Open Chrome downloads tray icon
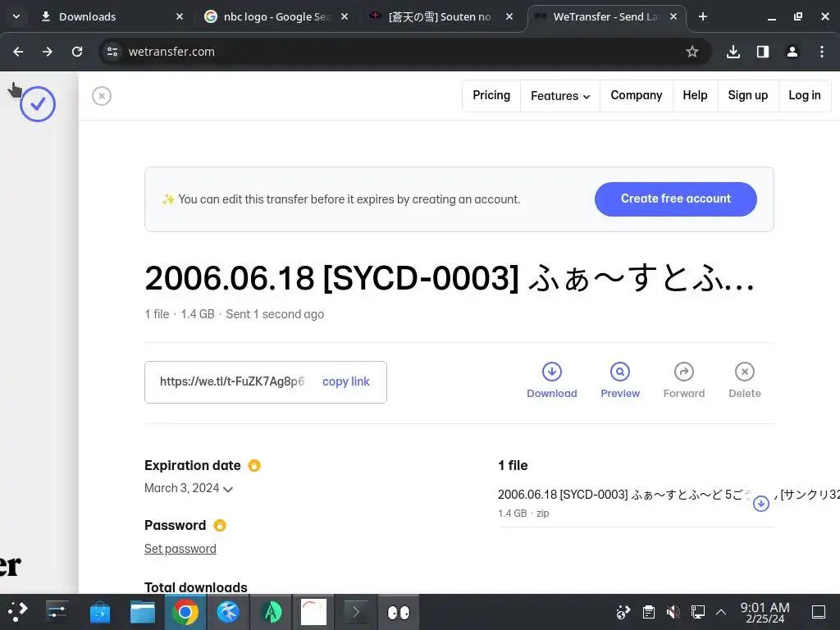The width and height of the screenshot is (840, 630). pos(733,52)
